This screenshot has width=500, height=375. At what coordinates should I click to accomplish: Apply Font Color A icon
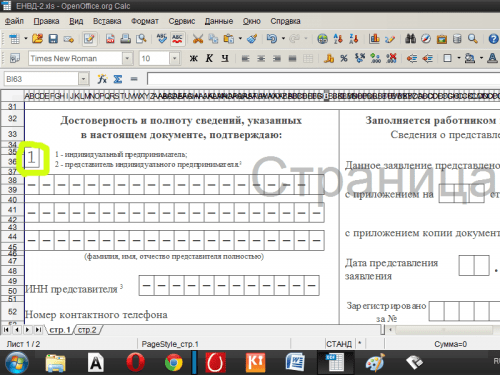pyautogui.click(x=492, y=59)
